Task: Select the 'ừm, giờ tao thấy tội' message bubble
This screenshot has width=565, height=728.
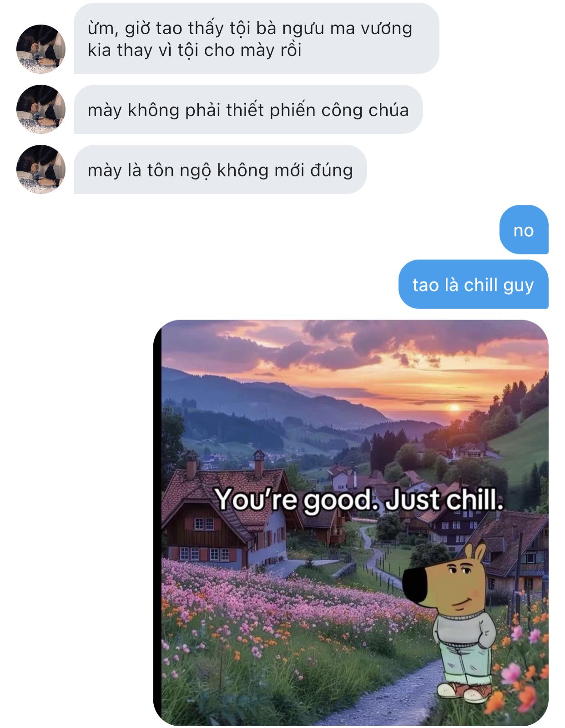Action: tap(256, 39)
